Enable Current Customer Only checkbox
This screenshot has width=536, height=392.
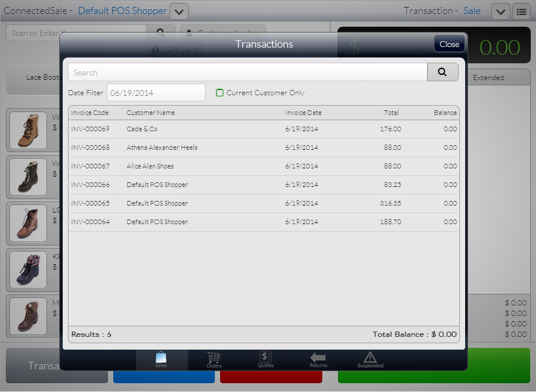tap(220, 92)
